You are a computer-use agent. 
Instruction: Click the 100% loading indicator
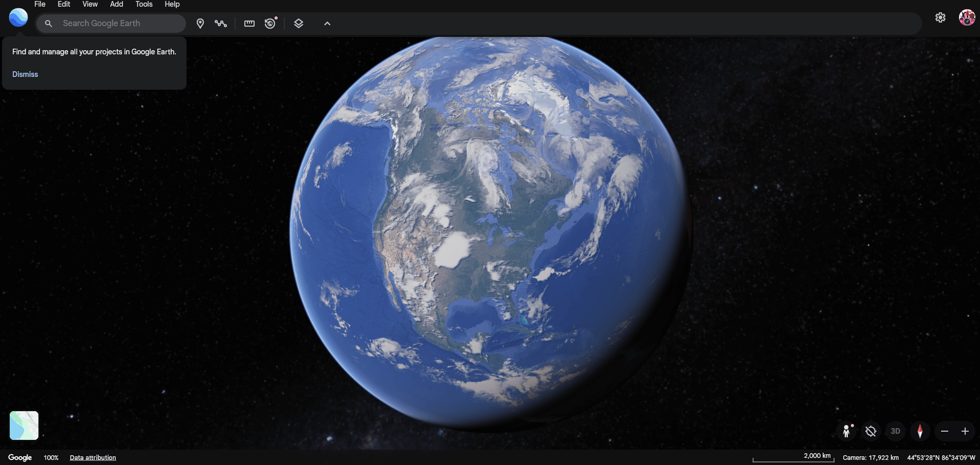[x=51, y=458]
